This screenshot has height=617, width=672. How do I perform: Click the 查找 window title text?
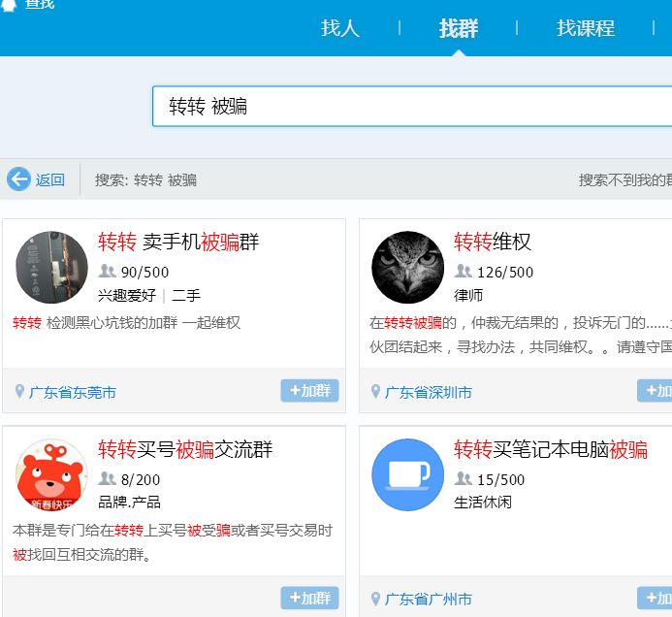(40, 4)
